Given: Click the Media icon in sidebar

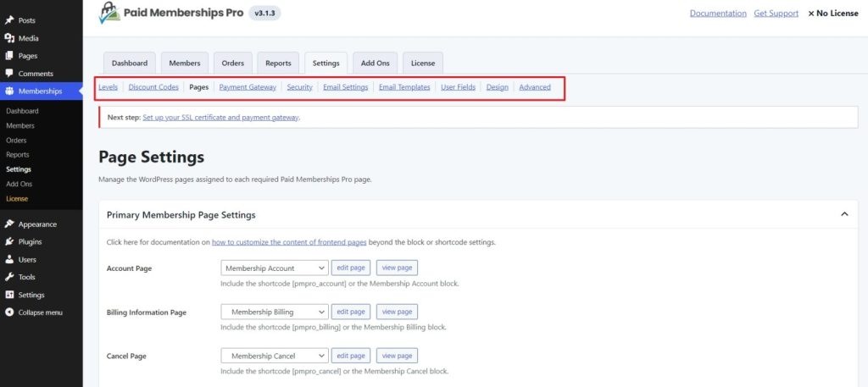Looking at the screenshot, I should 8,38.
